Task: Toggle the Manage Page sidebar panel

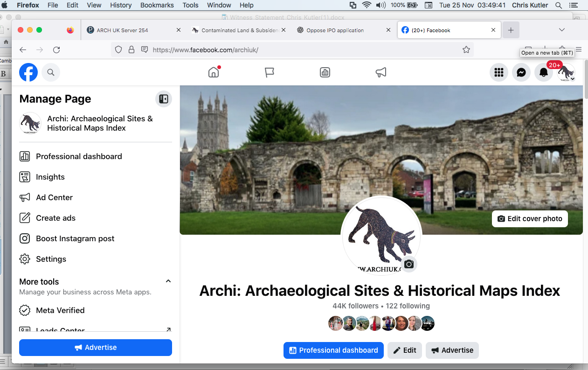Action: (x=164, y=99)
